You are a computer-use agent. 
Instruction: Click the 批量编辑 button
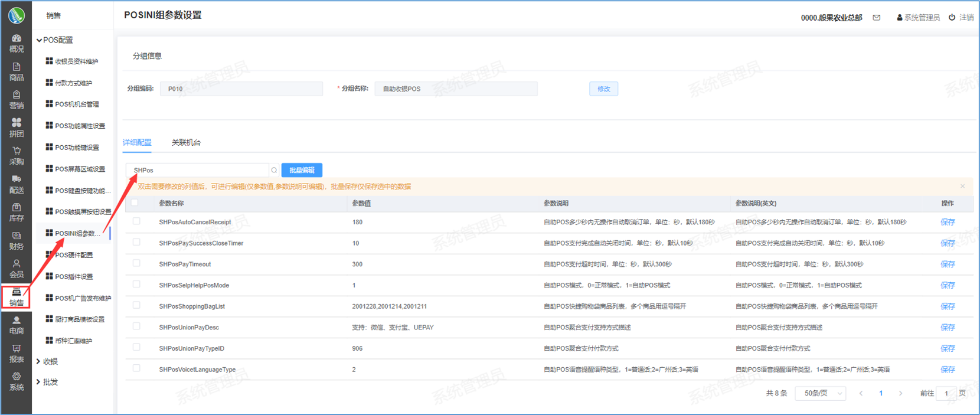point(302,170)
